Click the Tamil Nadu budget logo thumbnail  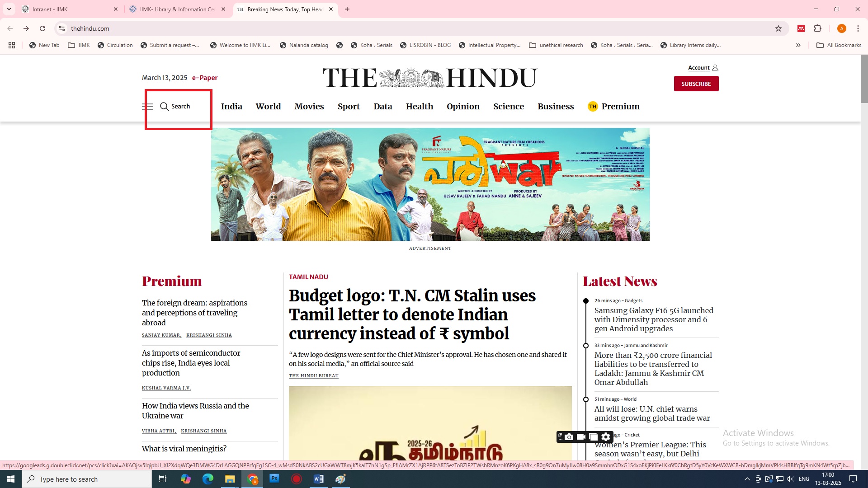click(x=430, y=422)
